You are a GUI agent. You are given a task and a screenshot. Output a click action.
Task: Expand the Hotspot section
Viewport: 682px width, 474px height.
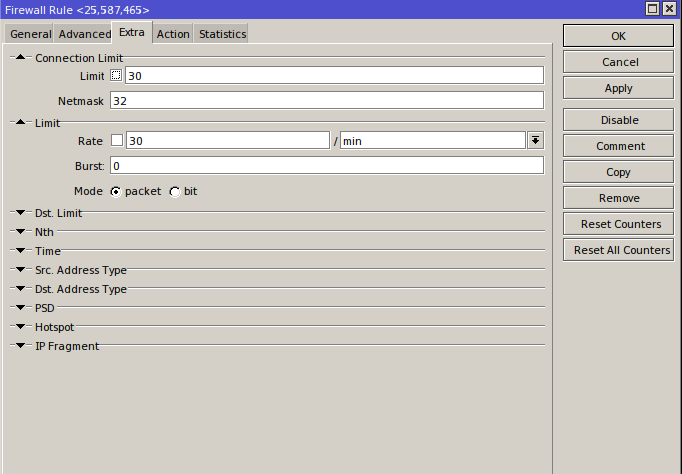pos(20,327)
